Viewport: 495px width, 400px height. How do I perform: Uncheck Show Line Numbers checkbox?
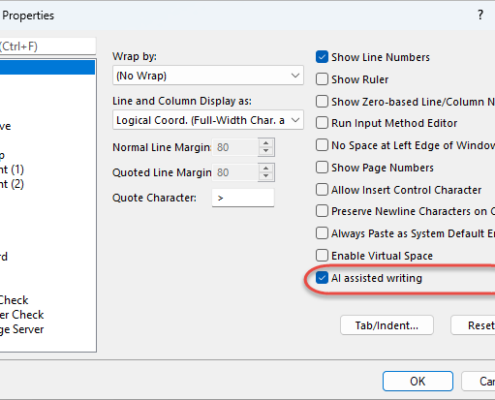point(322,57)
